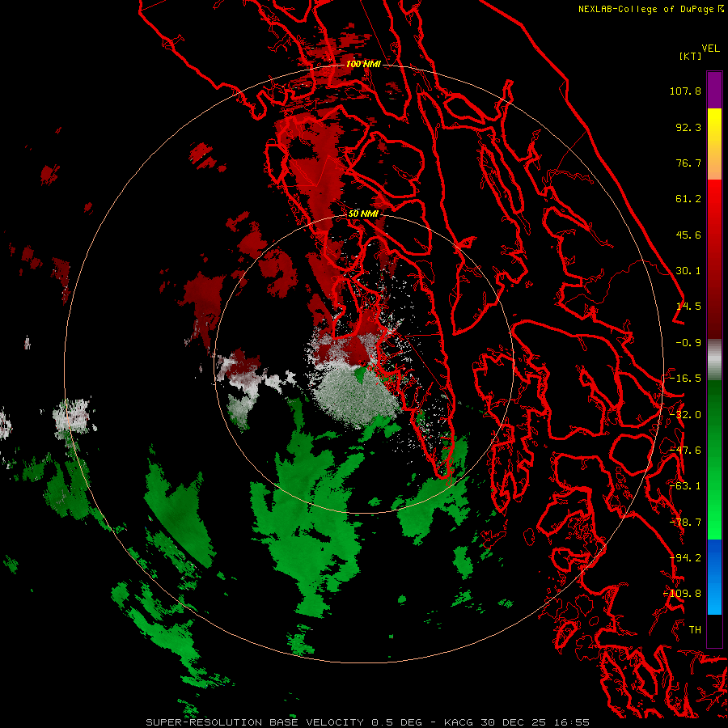The image size is (728, 728).
Task: Click the -32.0 velocity scale value
Action: coord(685,415)
